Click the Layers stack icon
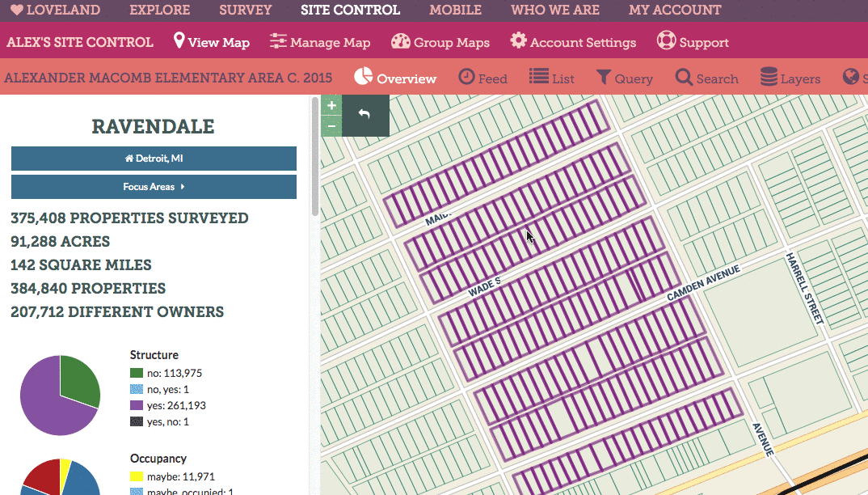Image resolution: width=868 pixels, height=495 pixels. tap(769, 77)
